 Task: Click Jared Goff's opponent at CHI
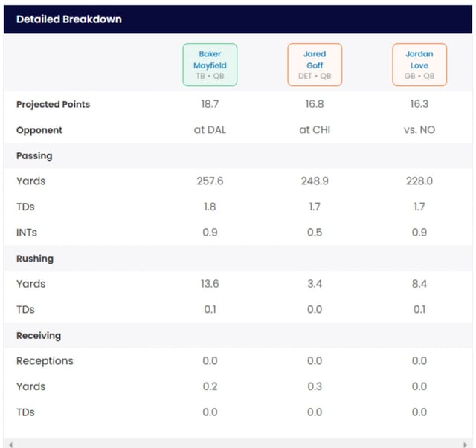coord(315,129)
